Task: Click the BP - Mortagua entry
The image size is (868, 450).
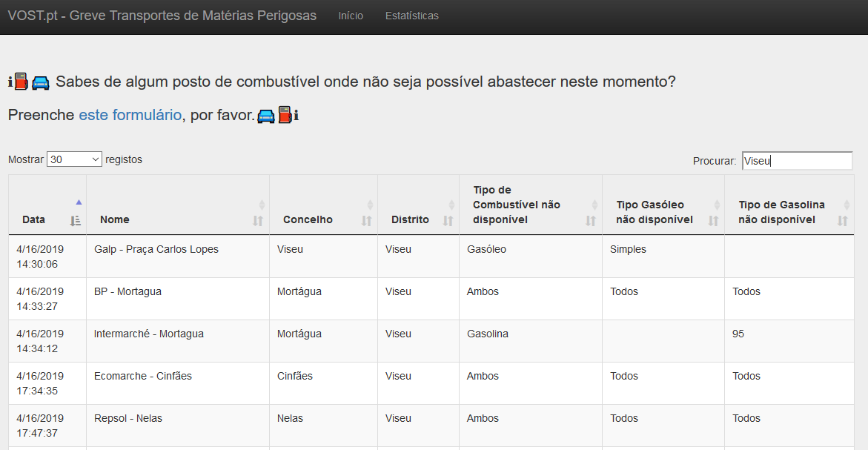Action: pos(127,292)
